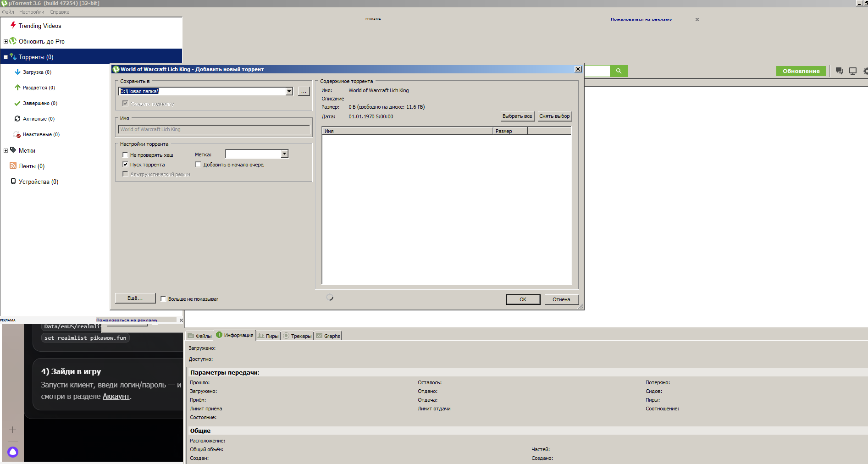Click the Раздаётся (0) upload arrow icon
Viewport: 868px width, 464px height.
click(x=17, y=88)
